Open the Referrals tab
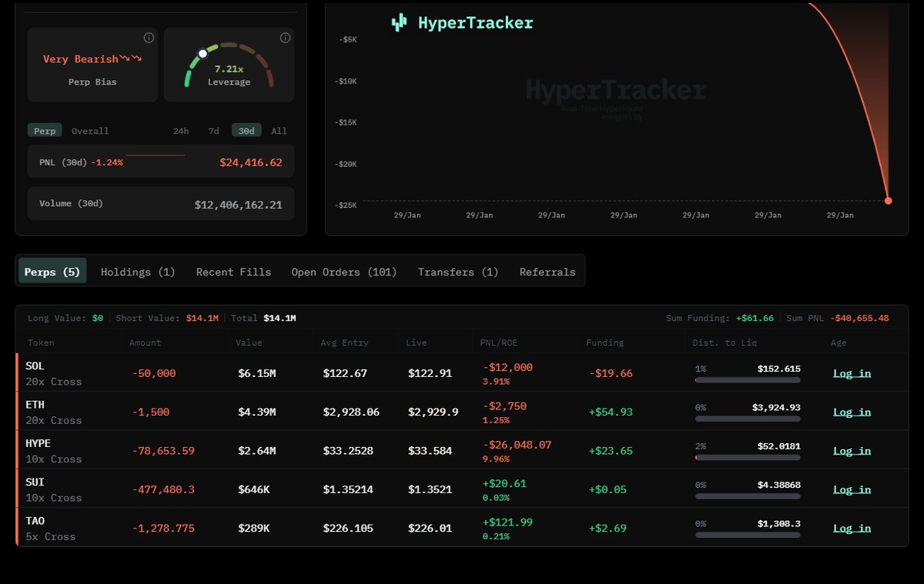This screenshot has width=924, height=584. click(547, 272)
